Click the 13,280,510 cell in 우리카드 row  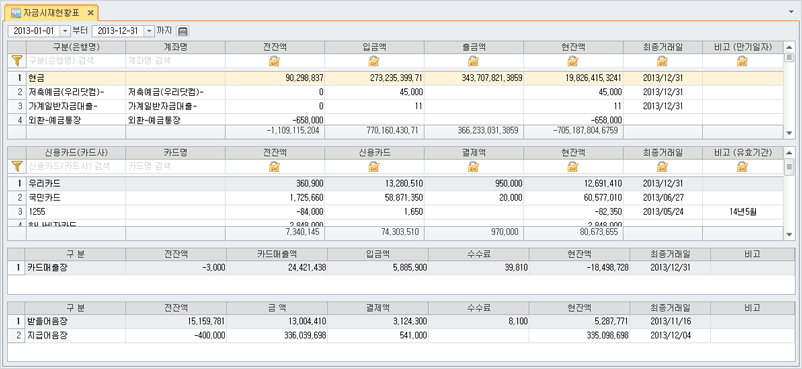(x=374, y=183)
